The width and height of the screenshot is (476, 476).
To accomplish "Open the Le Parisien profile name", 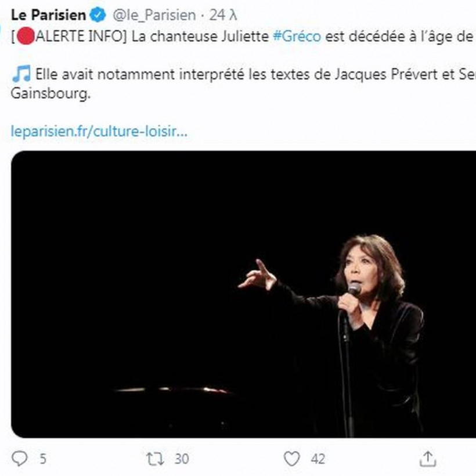I will coord(49,15).
